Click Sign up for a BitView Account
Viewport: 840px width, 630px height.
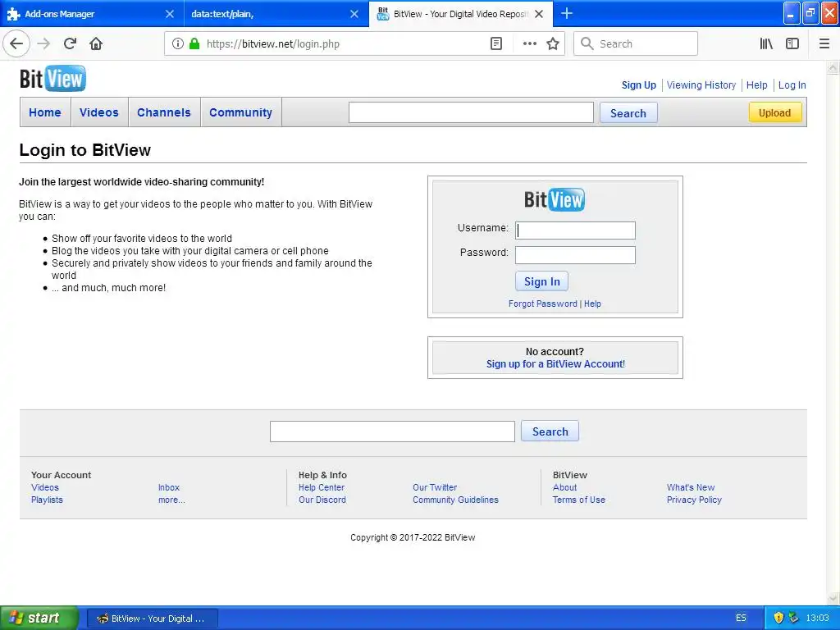(x=555, y=364)
